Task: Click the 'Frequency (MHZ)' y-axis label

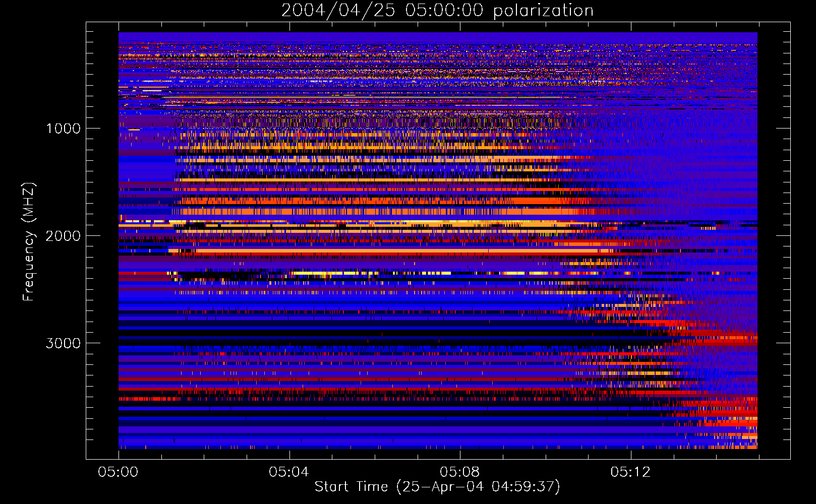Action: click(x=29, y=242)
